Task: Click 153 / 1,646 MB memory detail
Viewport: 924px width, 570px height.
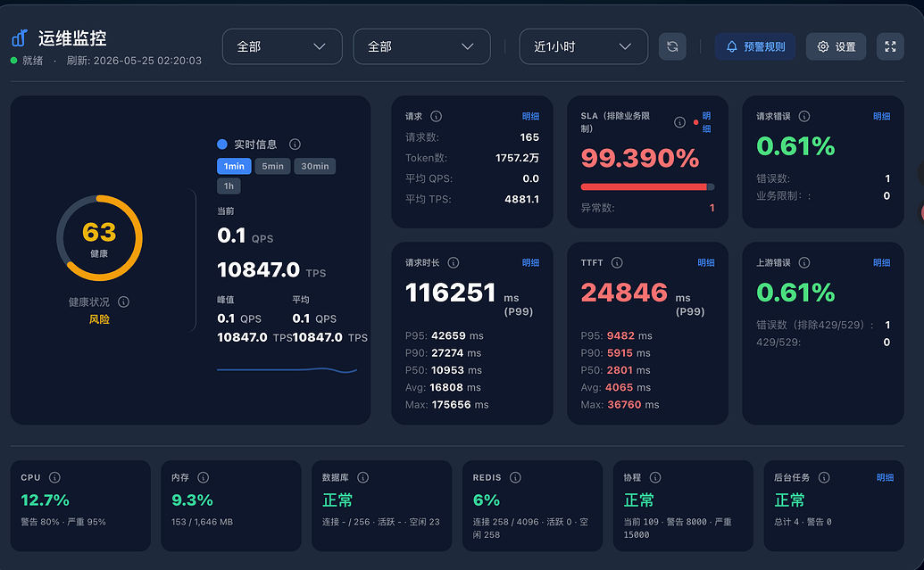Action: (x=202, y=522)
